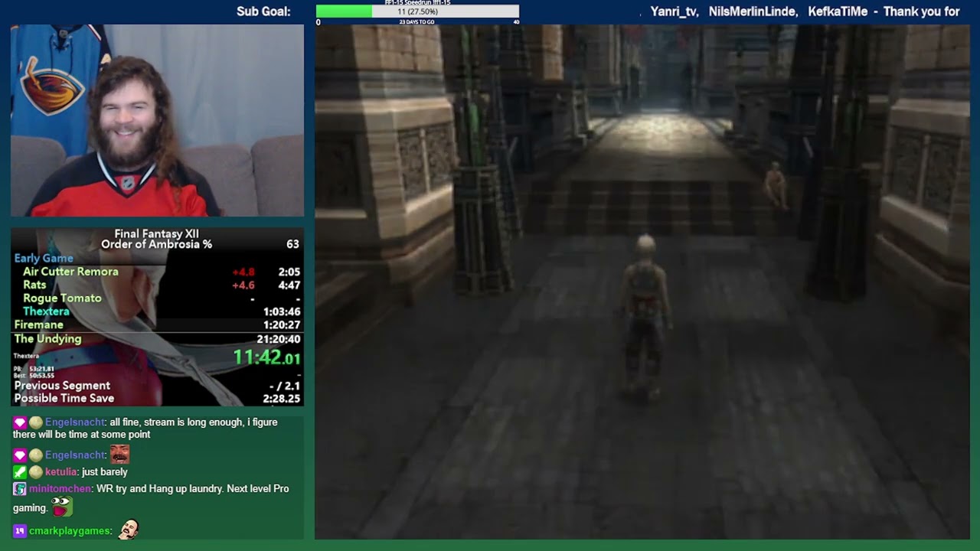The width and height of the screenshot is (980, 551).
Task: Select the "Rogue Tomato" split row
Action: tap(157, 298)
